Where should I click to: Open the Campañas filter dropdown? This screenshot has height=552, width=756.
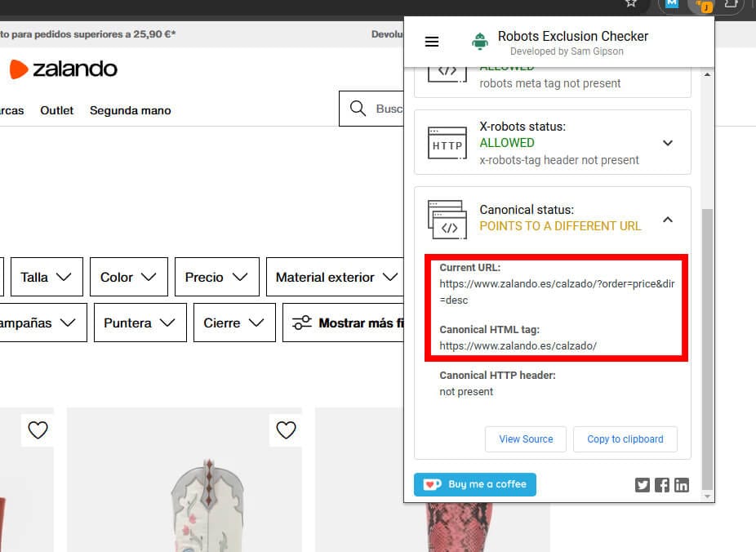(42, 323)
